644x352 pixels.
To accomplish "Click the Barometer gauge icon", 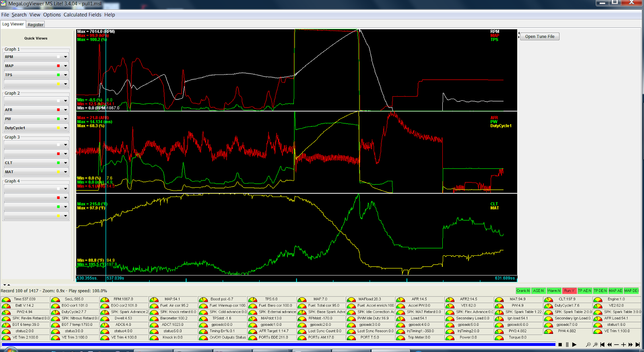I will [154, 319].
